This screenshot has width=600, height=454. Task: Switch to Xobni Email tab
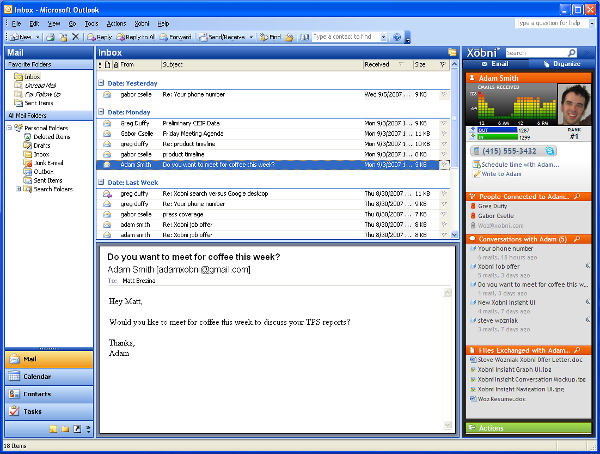point(495,64)
